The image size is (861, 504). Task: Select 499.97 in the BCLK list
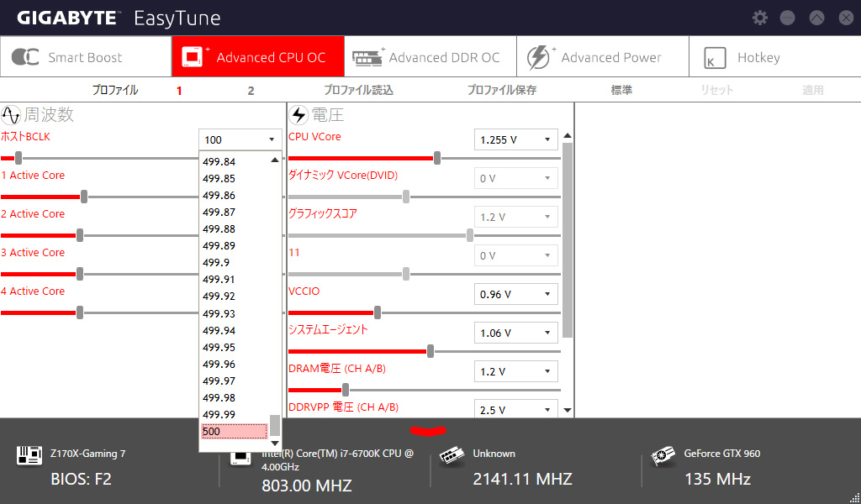(x=235, y=381)
